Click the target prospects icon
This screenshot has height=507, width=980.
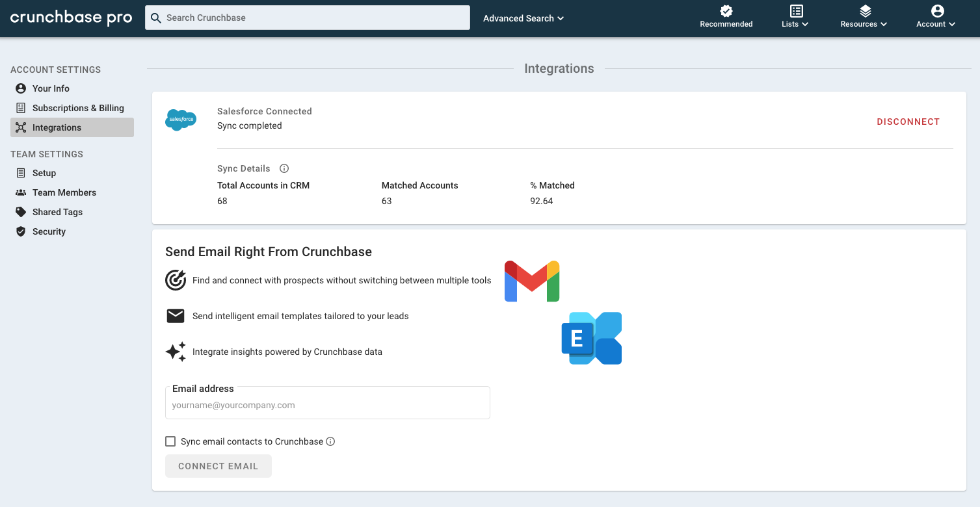(176, 280)
